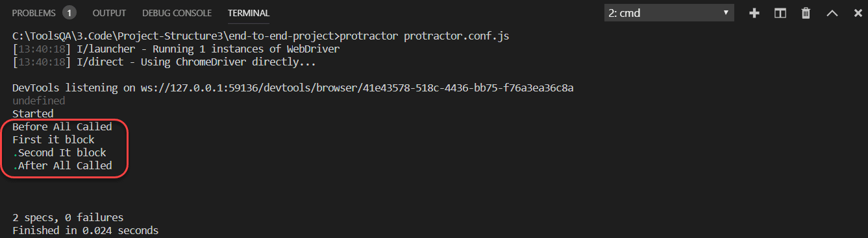Open the terminal selector '2: cmd' dropdown
The height and width of the screenshot is (238, 868).
669,13
